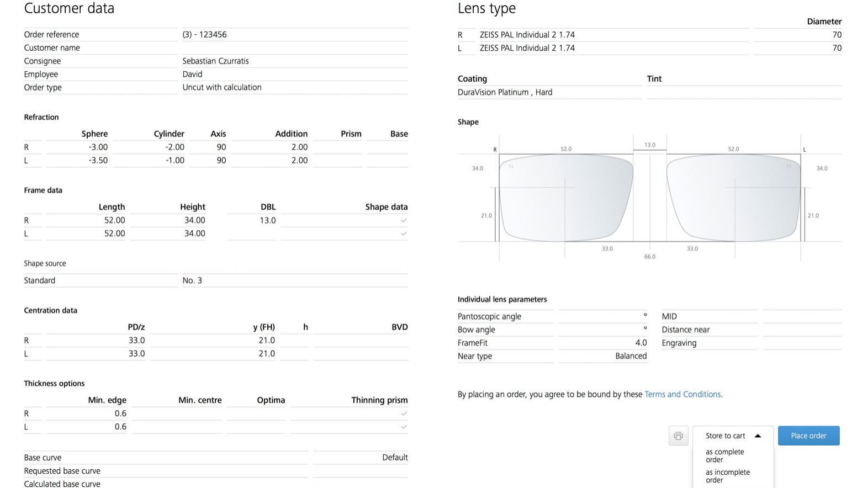Click the Place order button

pyautogui.click(x=808, y=436)
